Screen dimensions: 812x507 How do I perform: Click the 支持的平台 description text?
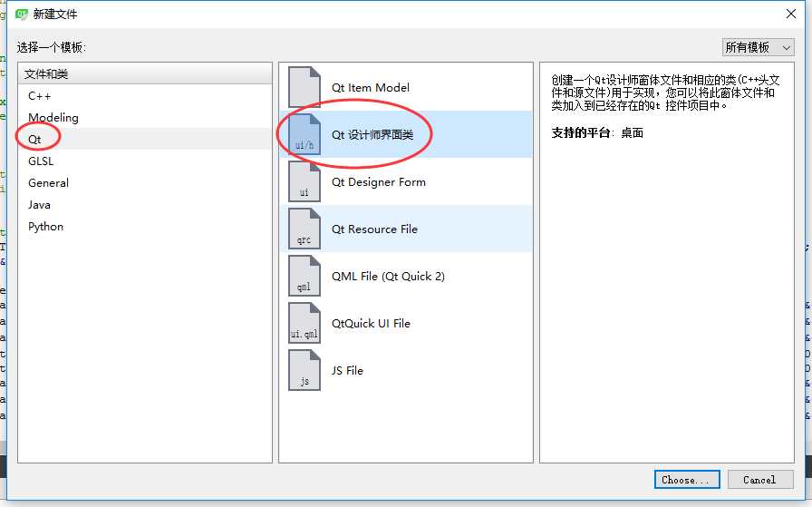click(597, 132)
